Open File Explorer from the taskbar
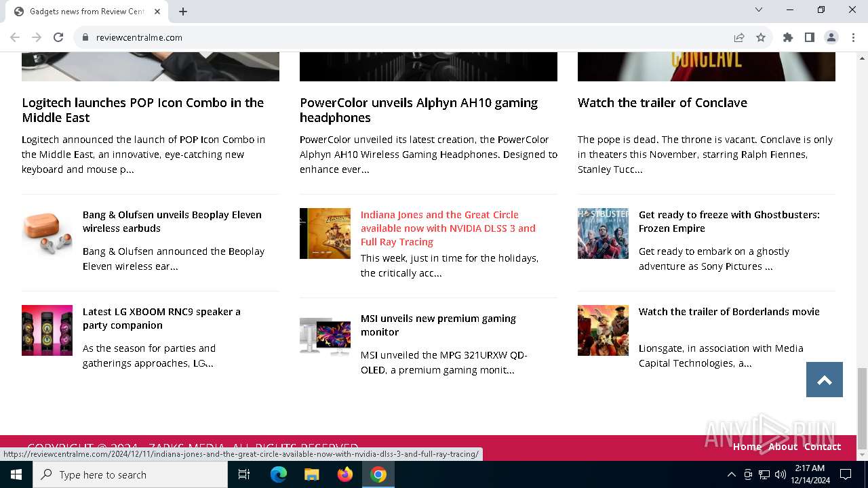The image size is (868, 488). [311, 474]
